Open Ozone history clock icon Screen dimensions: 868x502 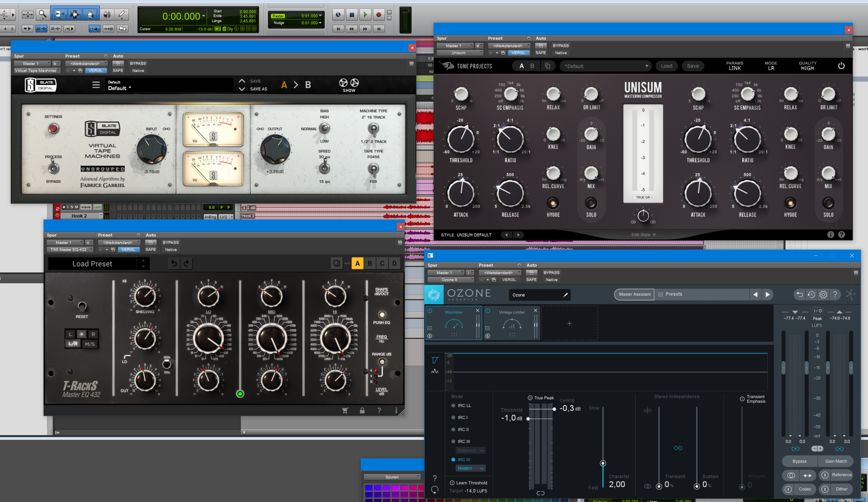pos(811,295)
